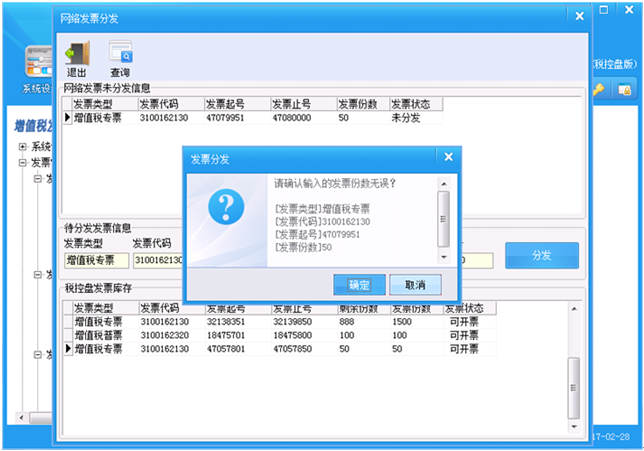Click the key icon at top right

click(599, 90)
